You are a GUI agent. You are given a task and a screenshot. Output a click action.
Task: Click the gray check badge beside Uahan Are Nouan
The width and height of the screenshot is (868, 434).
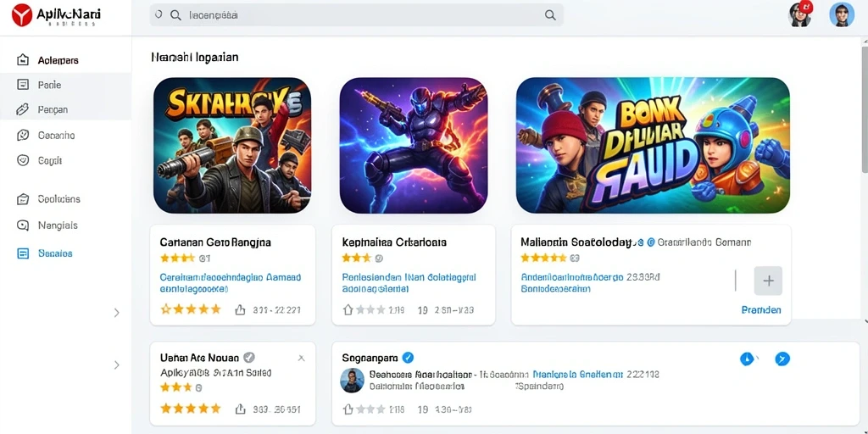tap(250, 357)
